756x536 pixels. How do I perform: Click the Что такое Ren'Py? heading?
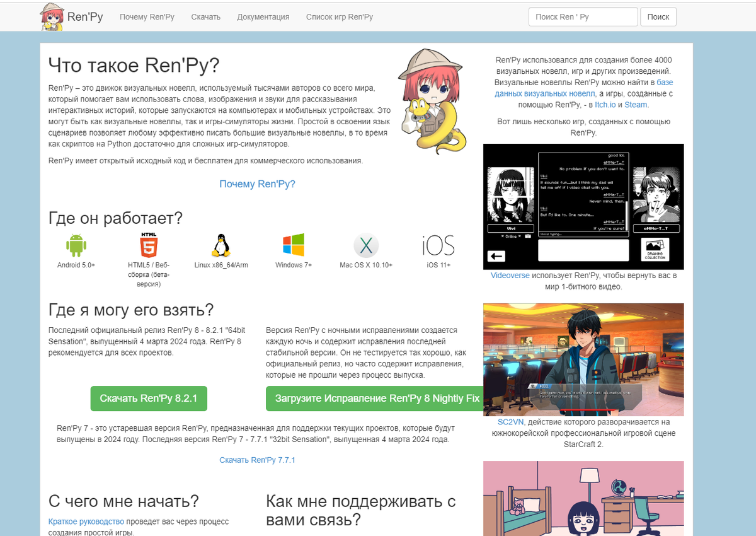134,66
